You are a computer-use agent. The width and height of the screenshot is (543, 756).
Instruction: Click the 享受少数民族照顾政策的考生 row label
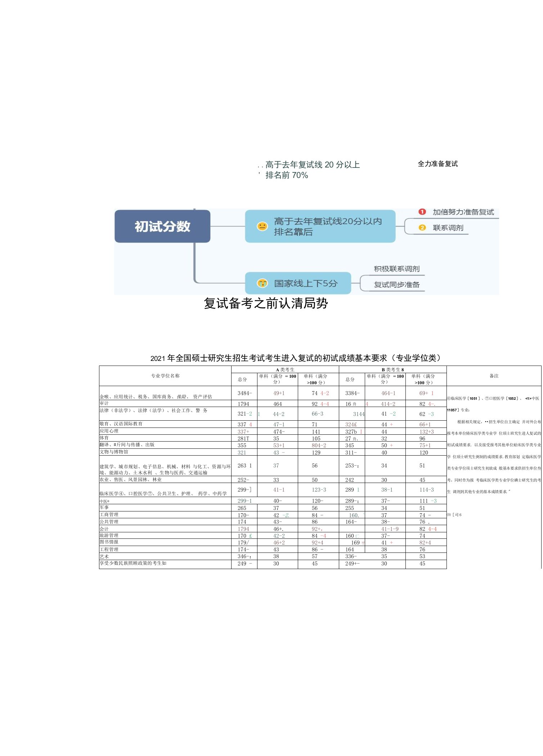click(133, 563)
